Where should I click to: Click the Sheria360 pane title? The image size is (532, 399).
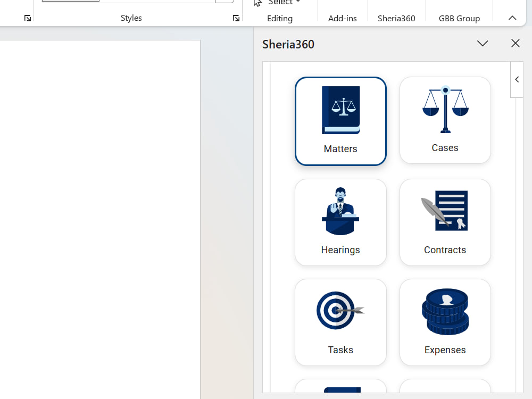click(288, 45)
